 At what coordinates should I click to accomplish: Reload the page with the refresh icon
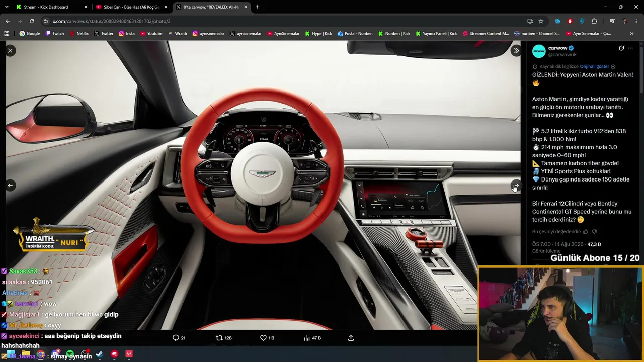pos(32,21)
